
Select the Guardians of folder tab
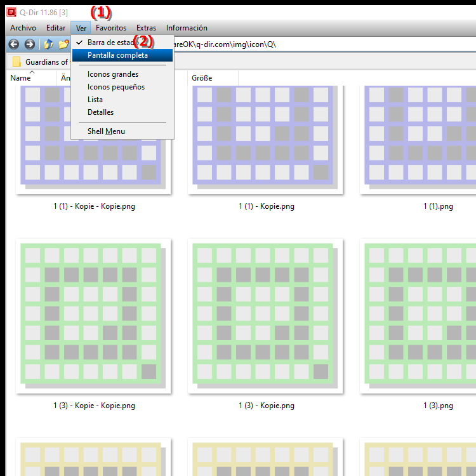click(x=39, y=62)
